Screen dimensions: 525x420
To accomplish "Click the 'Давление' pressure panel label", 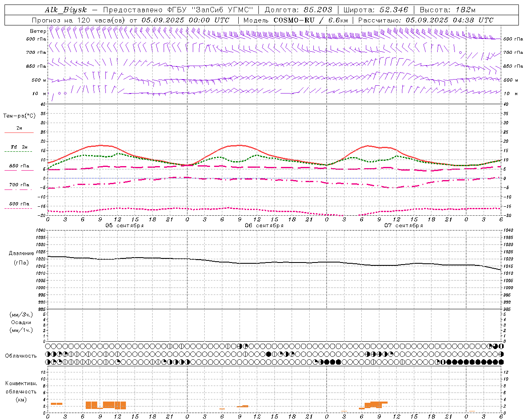I will [21, 253].
